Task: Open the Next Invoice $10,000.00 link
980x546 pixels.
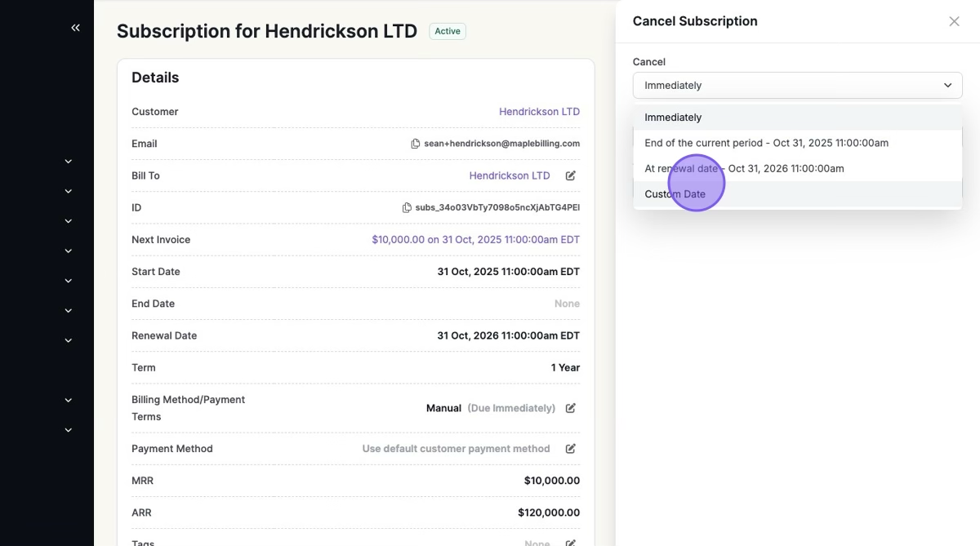Action: (475, 240)
